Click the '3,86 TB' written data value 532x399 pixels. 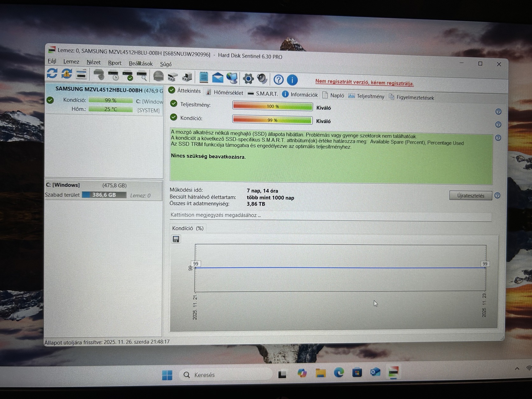[256, 204]
